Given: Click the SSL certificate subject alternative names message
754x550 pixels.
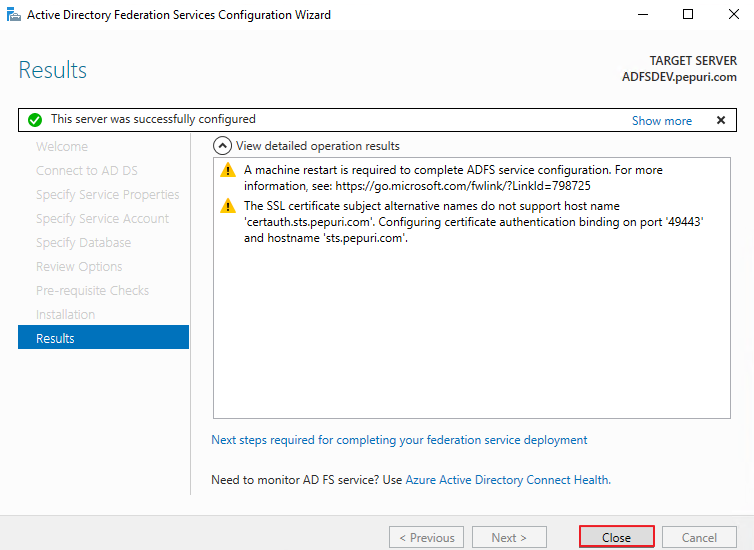Looking at the screenshot, I should tap(474, 222).
